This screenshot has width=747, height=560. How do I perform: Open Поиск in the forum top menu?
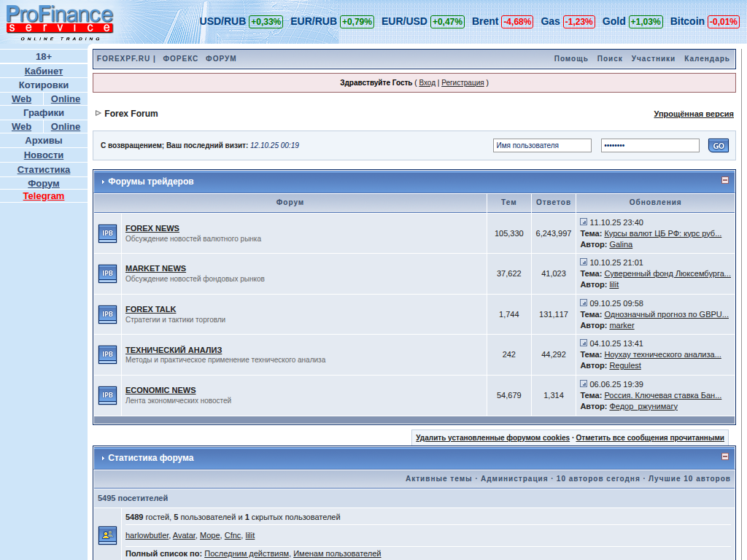pyautogui.click(x=609, y=59)
